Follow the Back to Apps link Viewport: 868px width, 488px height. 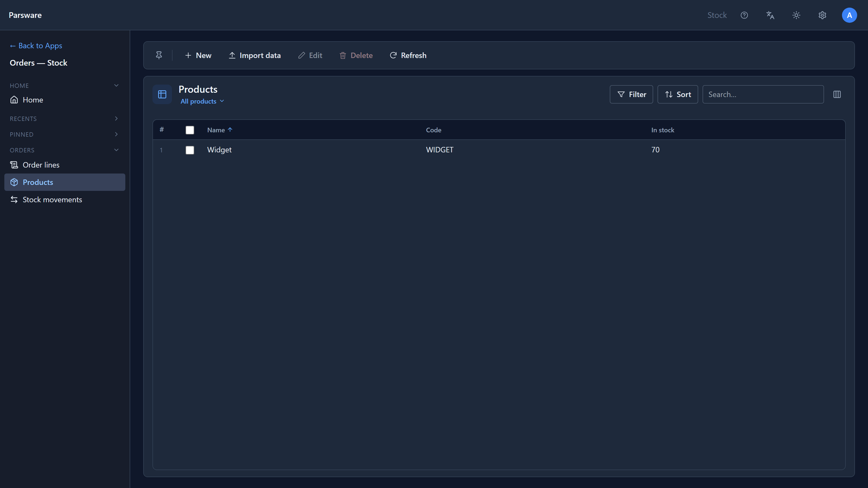36,46
